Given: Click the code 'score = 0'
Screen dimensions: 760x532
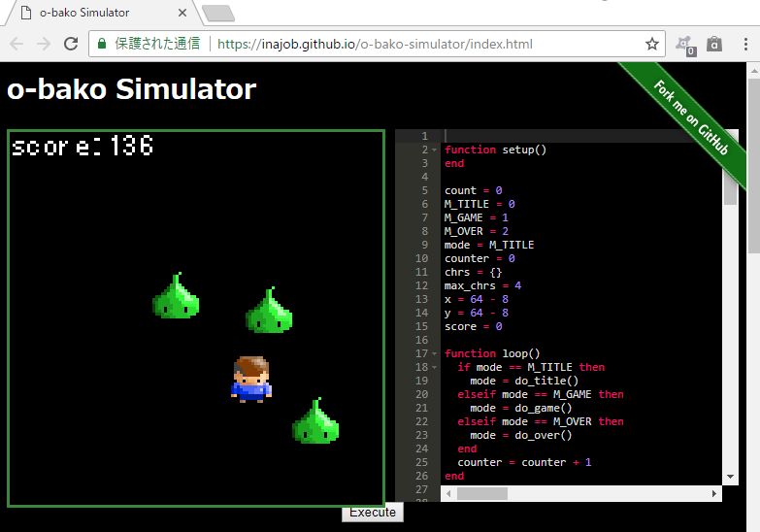Looking at the screenshot, I should 474,326.
